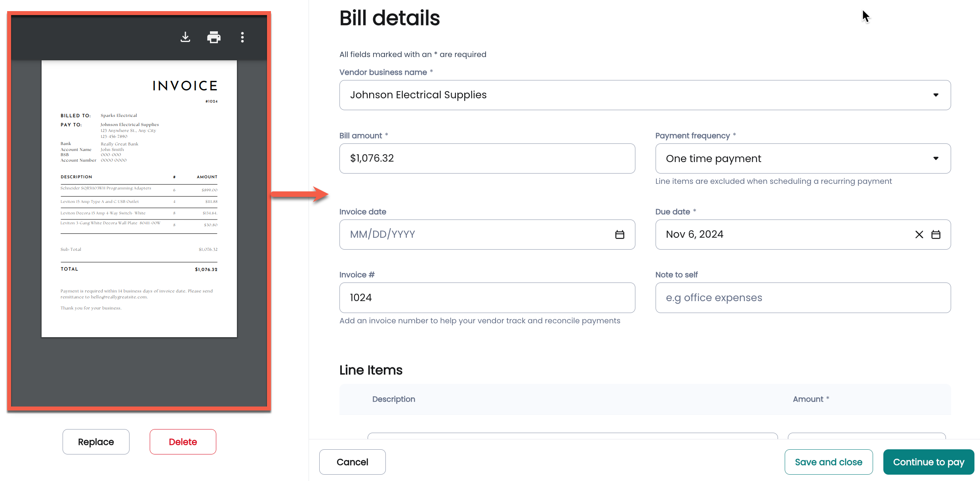The height and width of the screenshot is (481, 980).
Task: Download the invoice PDF
Action: point(185,37)
